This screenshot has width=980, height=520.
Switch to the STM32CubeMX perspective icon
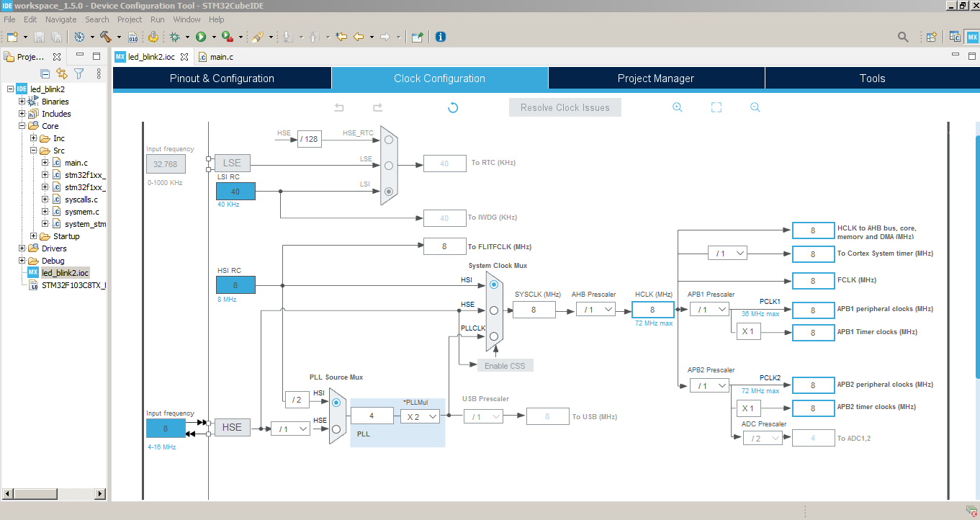coord(971,36)
